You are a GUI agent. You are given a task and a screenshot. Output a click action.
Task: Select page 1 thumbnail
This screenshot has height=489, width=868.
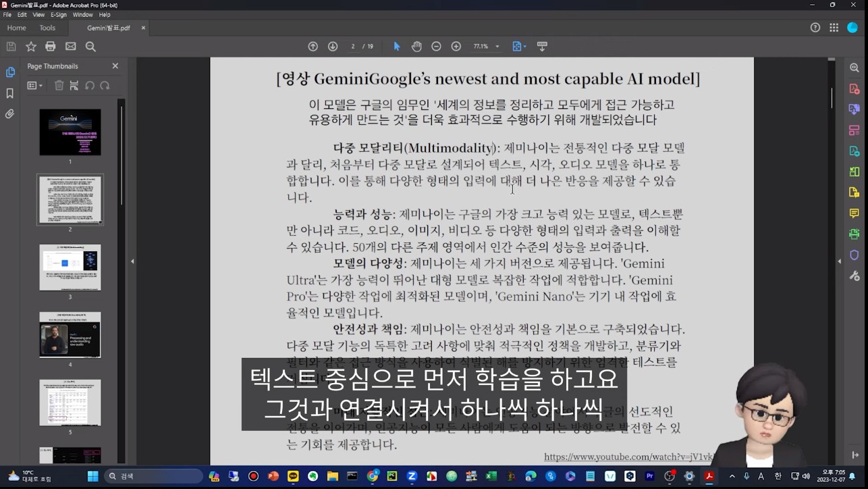click(70, 132)
